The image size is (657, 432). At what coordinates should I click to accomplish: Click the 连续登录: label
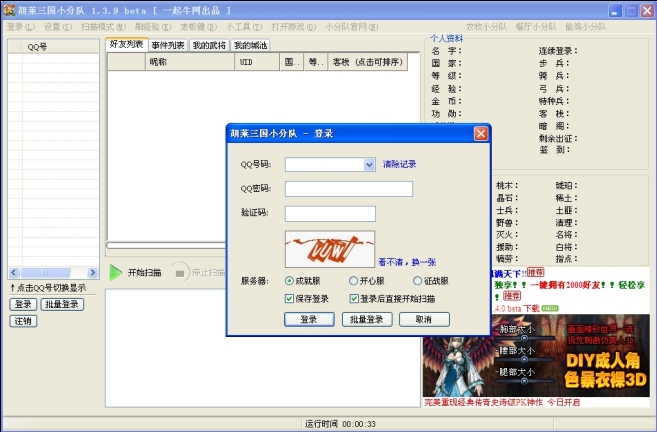coord(558,51)
